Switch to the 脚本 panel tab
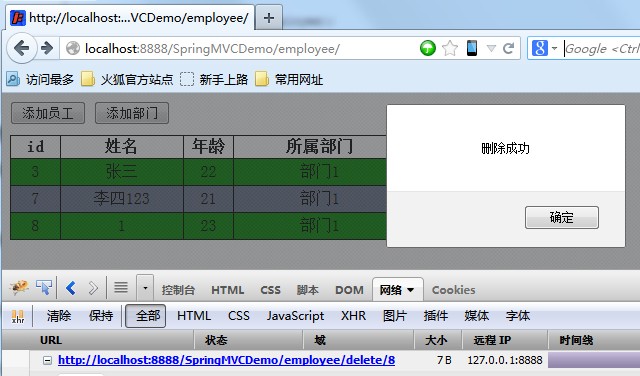The image size is (640, 376). pos(307,290)
